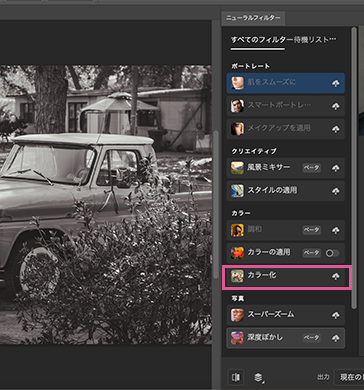
Task: Download the スタイルの適用 filter via its cloud icon
Action: pyautogui.click(x=336, y=191)
